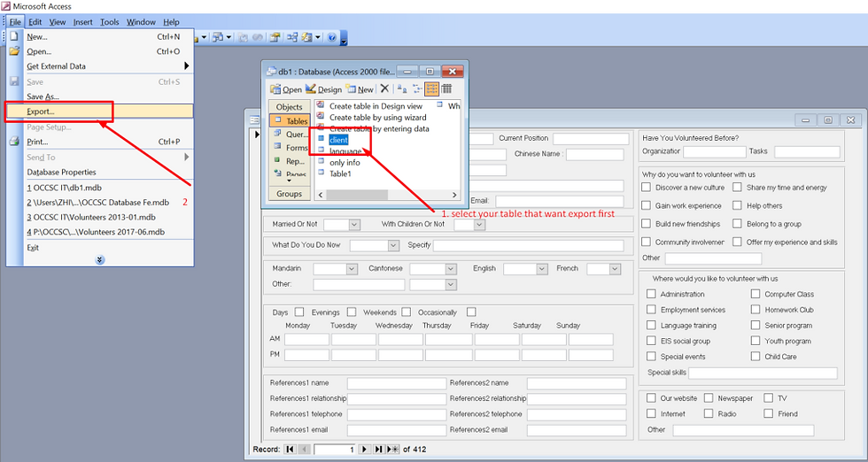Check the Discover a new culture box
The width and height of the screenshot is (868, 462).
coord(646,188)
